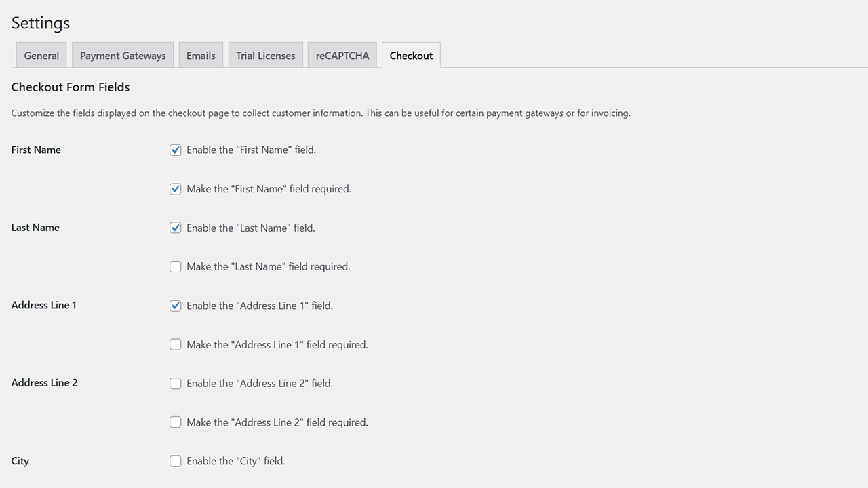Image resolution: width=868 pixels, height=488 pixels.
Task: Click the bold City row label
Action: pyautogui.click(x=20, y=461)
